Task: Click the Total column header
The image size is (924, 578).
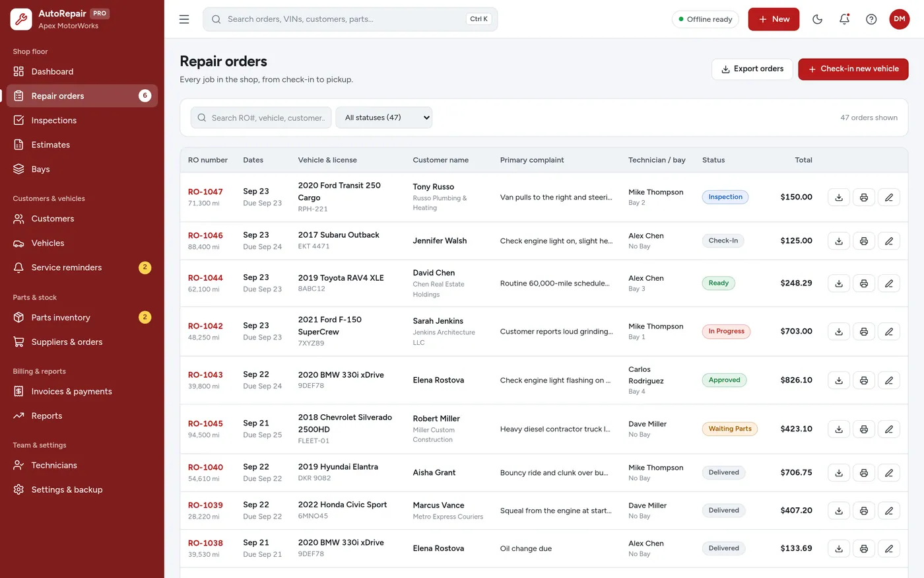Action: pos(803,160)
